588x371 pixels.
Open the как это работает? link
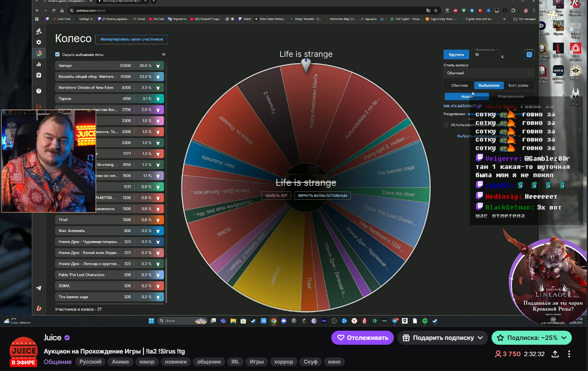pyautogui.click(x=460, y=106)
